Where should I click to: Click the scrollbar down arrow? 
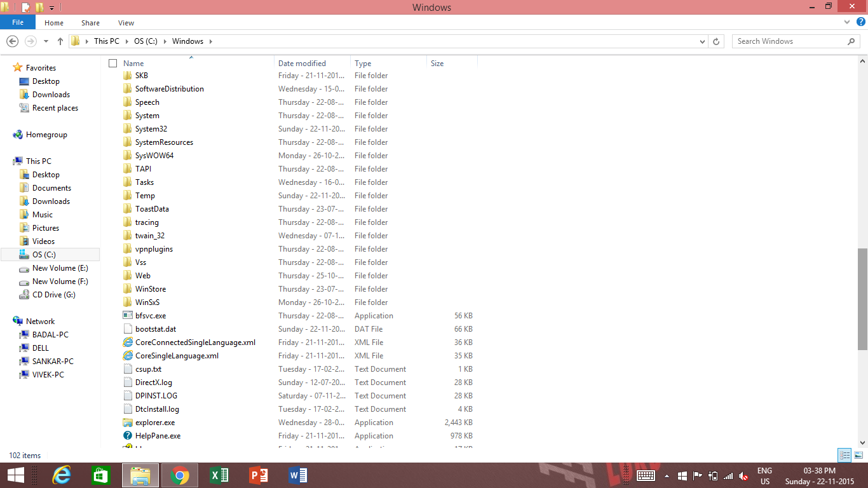point(862,442)
